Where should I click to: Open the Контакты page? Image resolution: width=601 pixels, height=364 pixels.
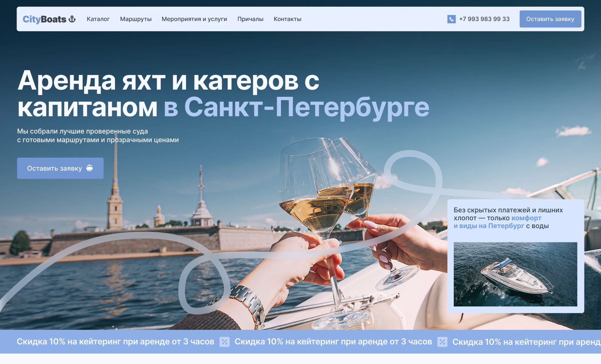[287, 19]
